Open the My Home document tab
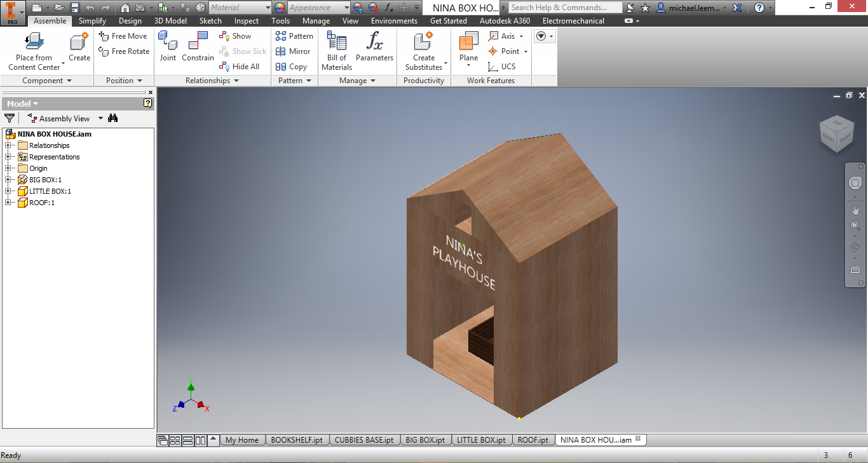The width and height of the screenshot is (868, 463). pos(242,440)
